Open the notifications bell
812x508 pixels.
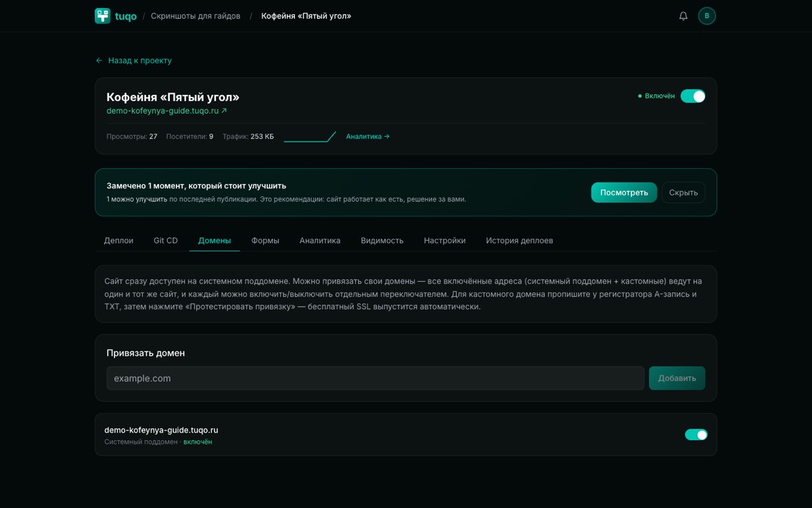(x=683, y=16)
